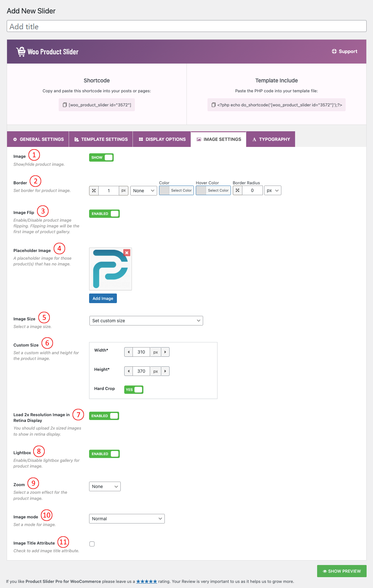Open the Display Options tab
Screen dimensions: 373x588
162,139
